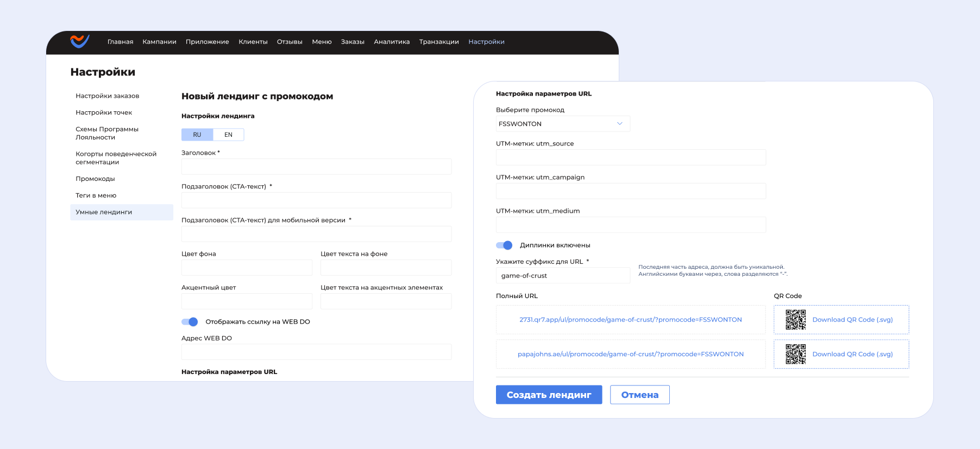Select the Настройки navigation item
This screenshot has width=980, height=449.
tap(486, 42)
